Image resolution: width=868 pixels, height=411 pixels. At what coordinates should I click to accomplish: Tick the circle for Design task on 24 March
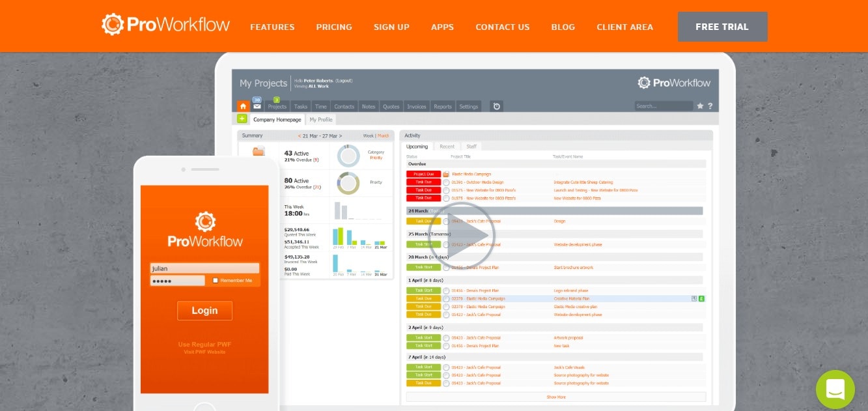[446, 221]
